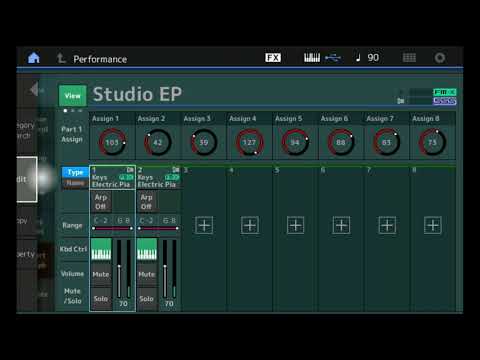The width and height of the screenshot is (480, 360).
Task: Select the Edit item in left menu
Action: coord(27,179)
